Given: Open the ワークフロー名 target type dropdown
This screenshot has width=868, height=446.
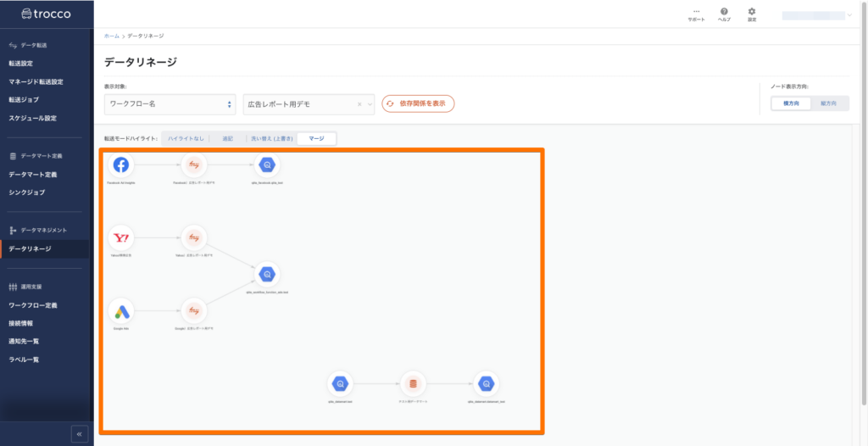Looking at the screenshot, I should (x=170, y=103).
